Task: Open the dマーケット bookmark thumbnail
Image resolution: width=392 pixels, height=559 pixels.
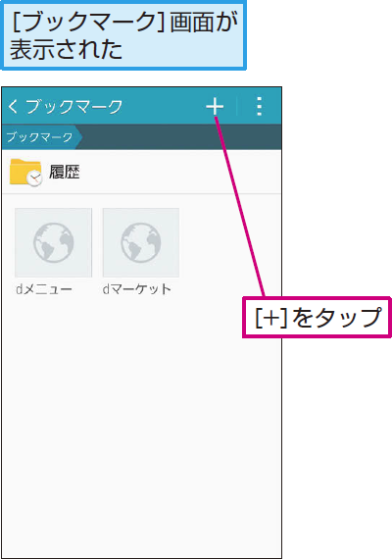Action: point(141,242)
